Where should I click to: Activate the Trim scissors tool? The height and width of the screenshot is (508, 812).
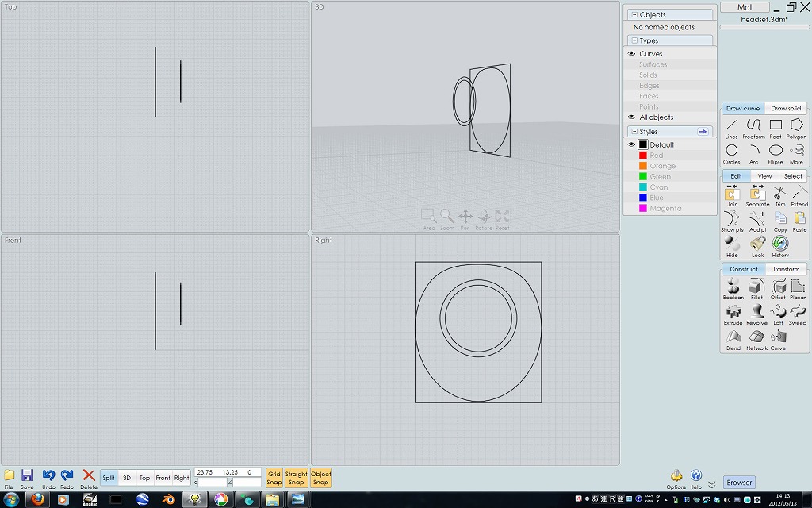(780, 196)
